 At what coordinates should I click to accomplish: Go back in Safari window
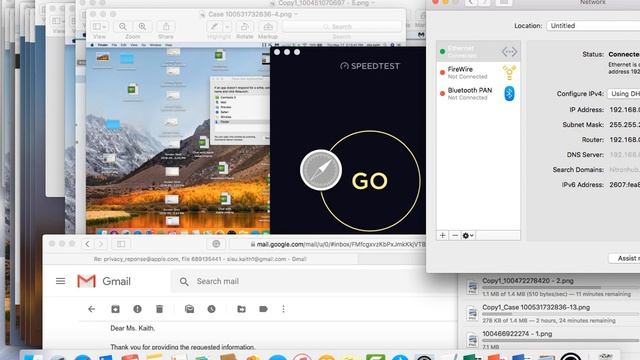point(87,244)
